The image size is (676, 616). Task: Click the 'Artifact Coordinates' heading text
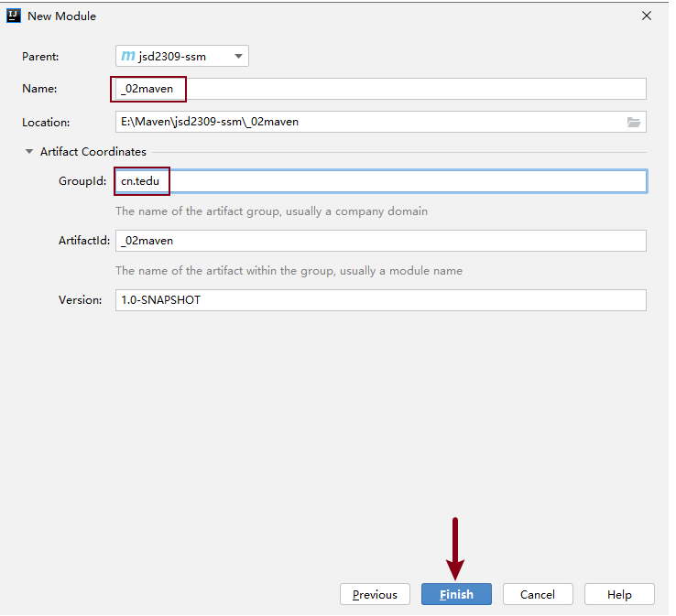[x=93, y=152]
